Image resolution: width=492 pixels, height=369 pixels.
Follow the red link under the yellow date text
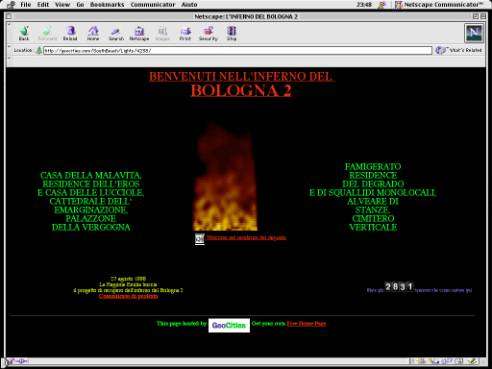point(128,296)
